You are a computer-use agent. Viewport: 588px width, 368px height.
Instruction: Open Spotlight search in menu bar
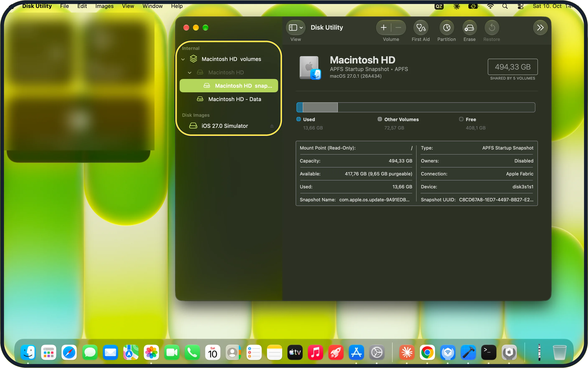[505, 6]
